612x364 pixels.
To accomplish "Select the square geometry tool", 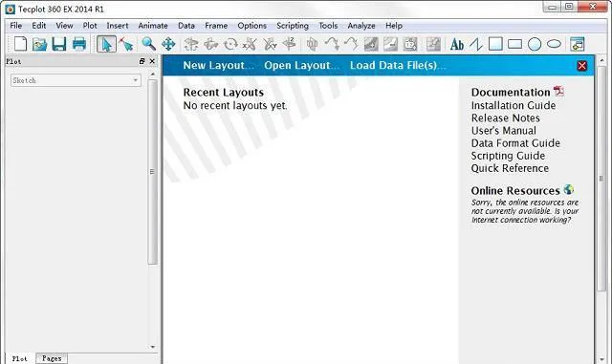I will (495, 44).
